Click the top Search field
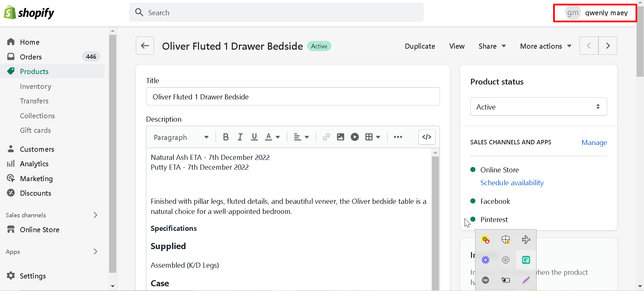644x291 pixels. pos(276,12)
